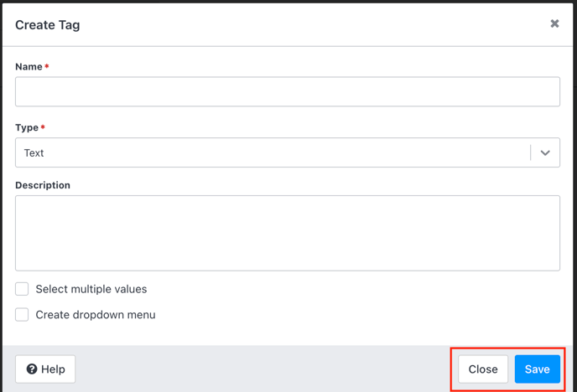Click the 'Select multiple values' label text

pyautogui.click(x=91, y=289)
